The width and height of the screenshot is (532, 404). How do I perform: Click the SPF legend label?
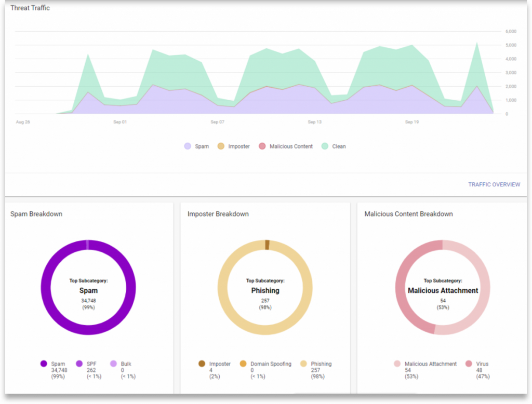click(91, 364)
